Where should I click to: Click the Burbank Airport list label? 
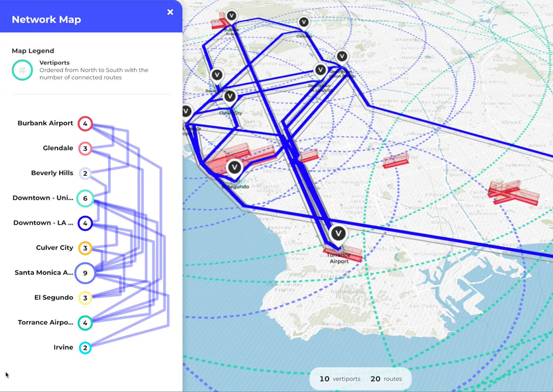tap(45, 123)
